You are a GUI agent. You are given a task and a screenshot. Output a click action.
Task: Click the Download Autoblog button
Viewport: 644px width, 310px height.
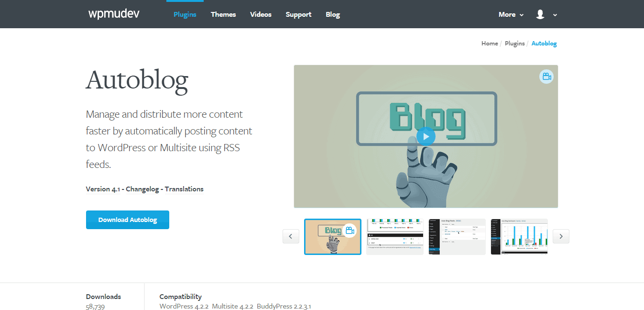[x=127, y=220]
